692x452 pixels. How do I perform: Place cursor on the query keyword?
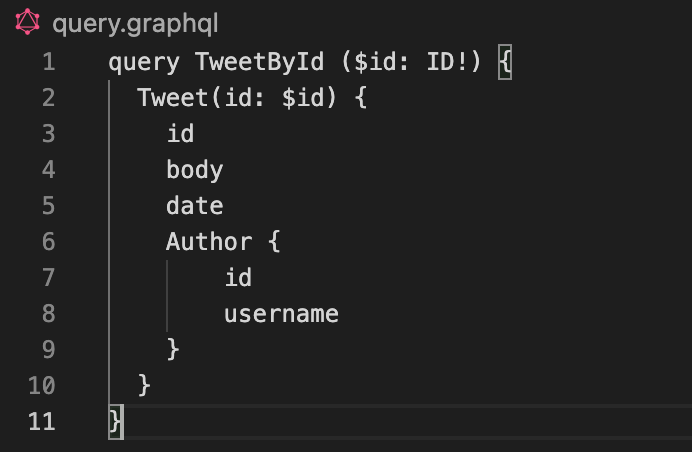tap(144, 62)
